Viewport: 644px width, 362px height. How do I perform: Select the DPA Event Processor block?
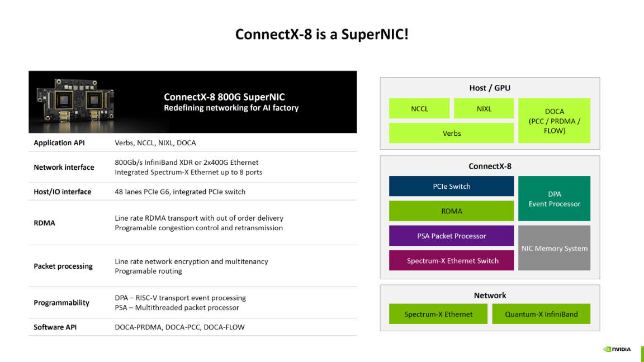pyautogui.click(x=554, y=199)
